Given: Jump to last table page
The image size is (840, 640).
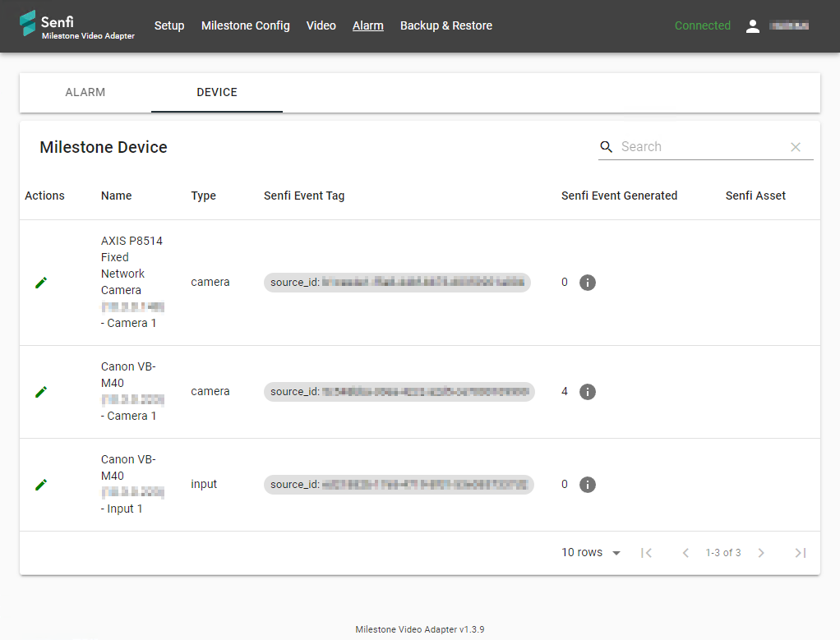Looking at the screenshot, I should coord(801,553).
